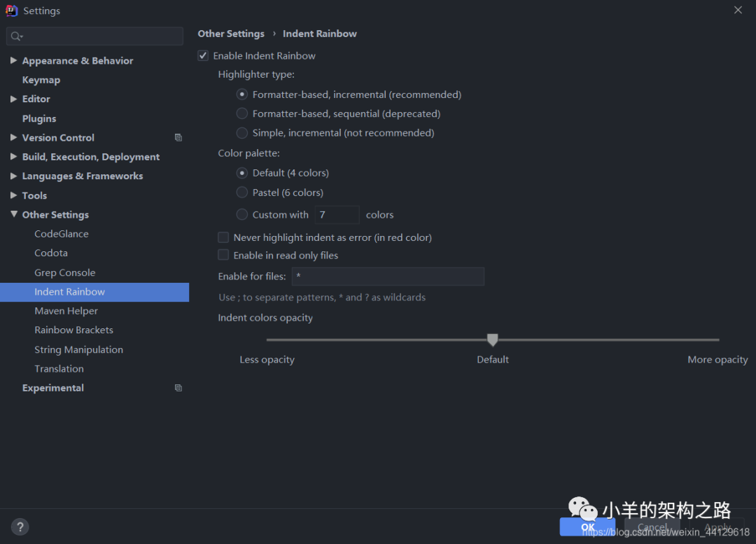The image size is (756, 544).
Task: Click the OK button
Action: [587, 526]
